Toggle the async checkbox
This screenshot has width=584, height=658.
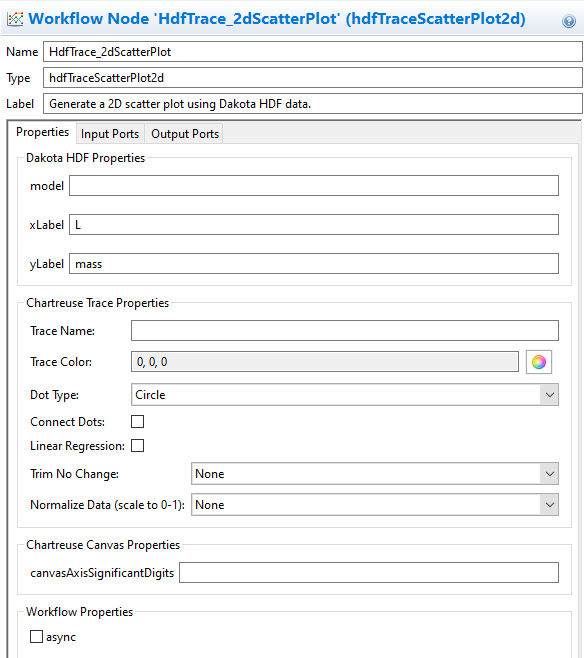pos(36,637)
